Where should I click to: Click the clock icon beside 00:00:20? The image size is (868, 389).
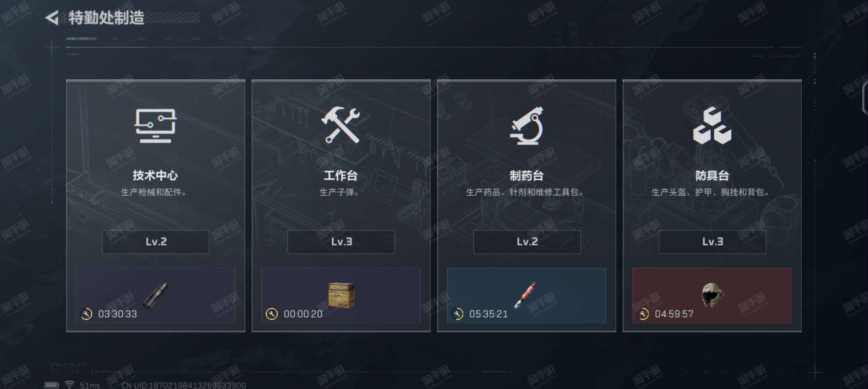[x=271, y=314]
